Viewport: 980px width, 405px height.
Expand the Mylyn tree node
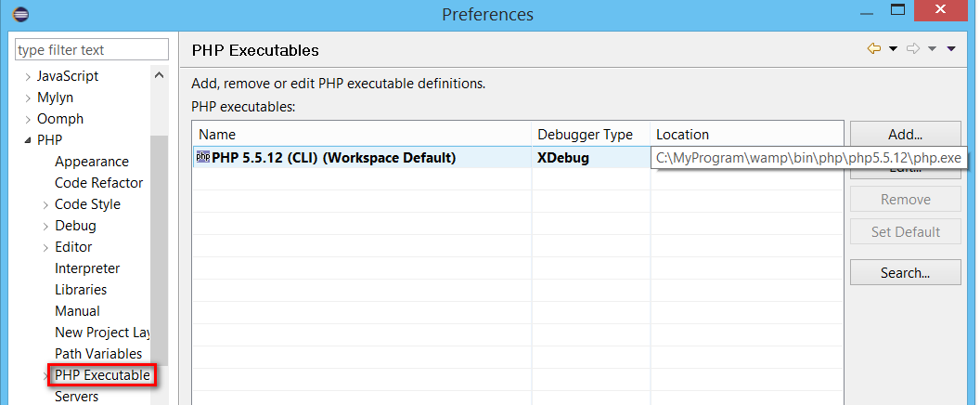click(28, 98)
